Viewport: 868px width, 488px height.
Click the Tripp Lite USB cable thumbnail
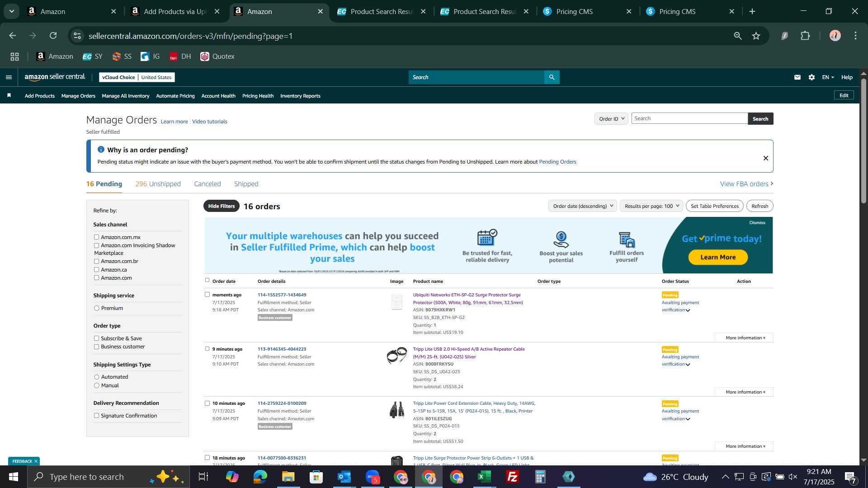pyautogui.click(x=396, y=356)
